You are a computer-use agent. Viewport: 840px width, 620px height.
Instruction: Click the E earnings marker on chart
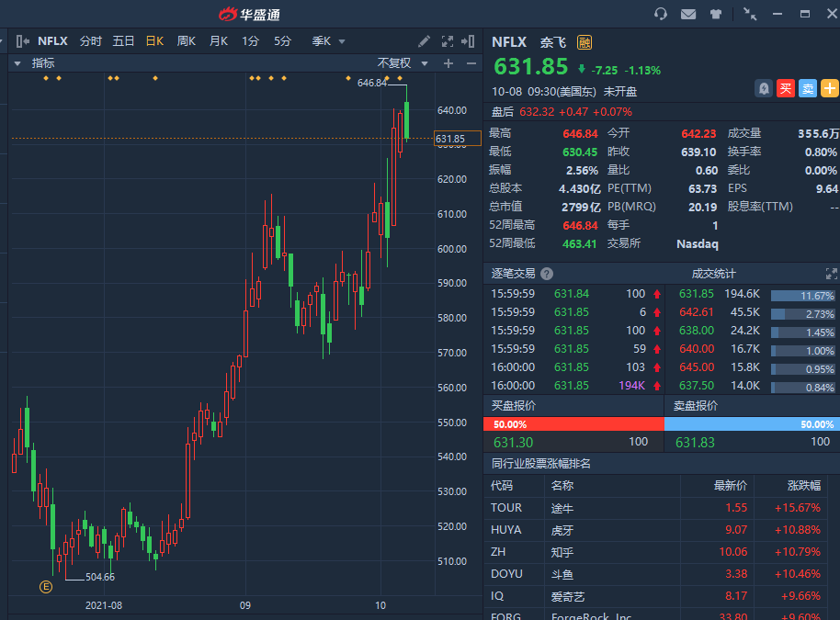(46, 587)
